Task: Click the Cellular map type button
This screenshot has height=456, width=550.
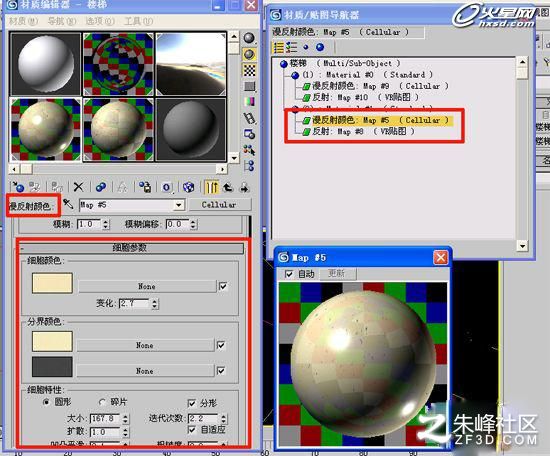Action: (220, 205)
